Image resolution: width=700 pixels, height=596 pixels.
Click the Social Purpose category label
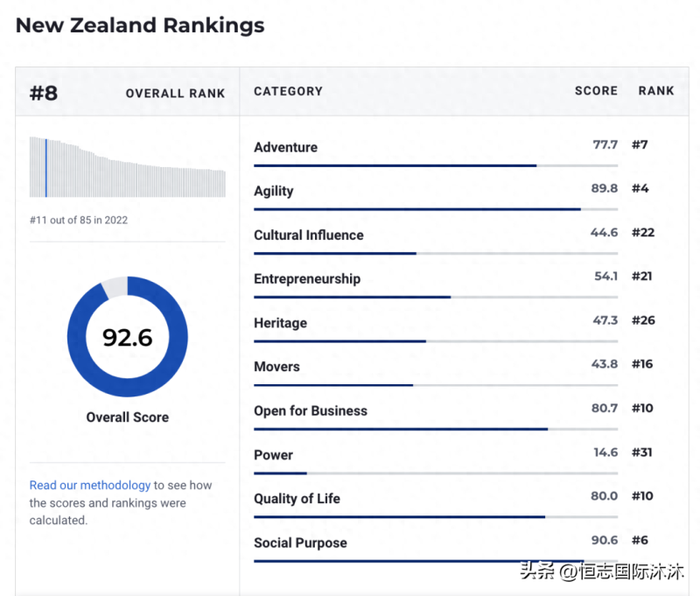300,543
